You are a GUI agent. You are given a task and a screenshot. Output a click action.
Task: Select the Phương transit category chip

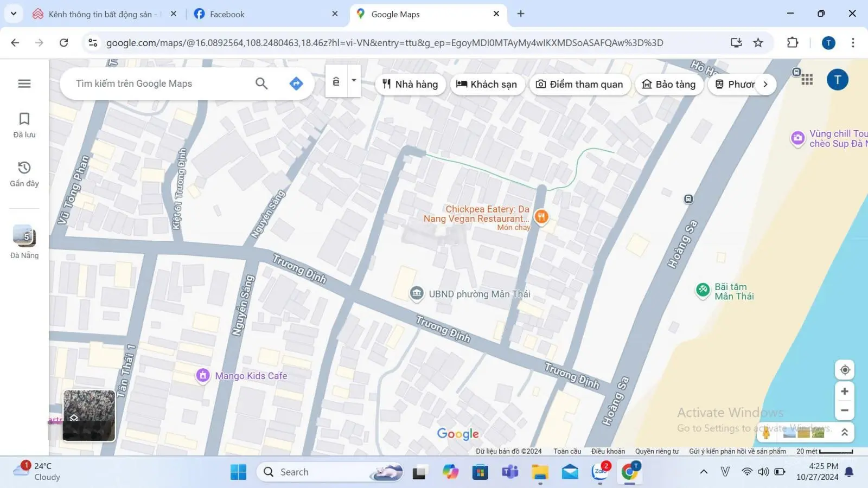pos(735,84)
